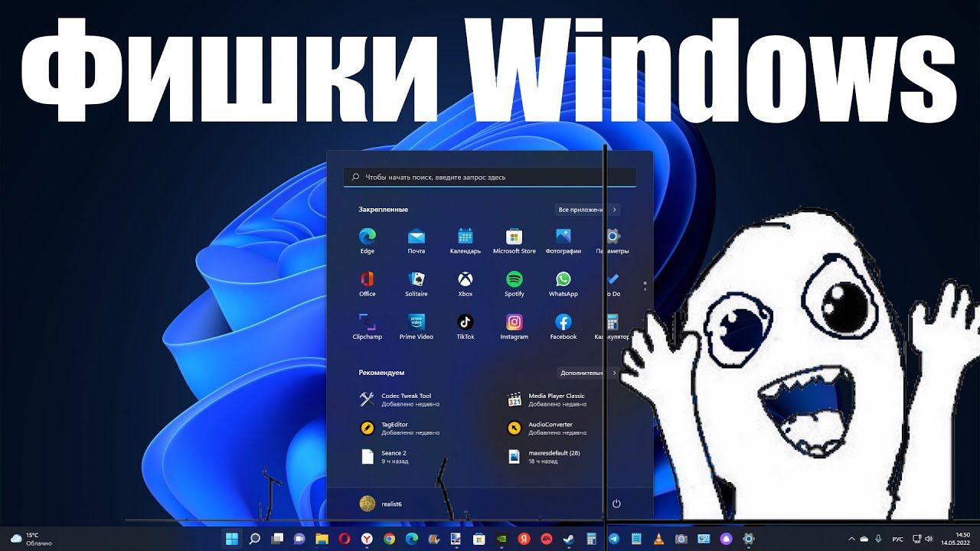Open the Facebook app
The width and height of the screenshot is (980, 551).
point(563,326)
